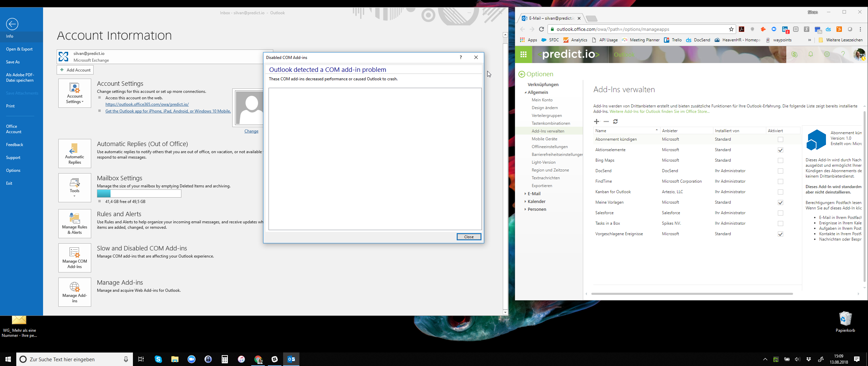Select Save As in backstage menu

point(13,62)
